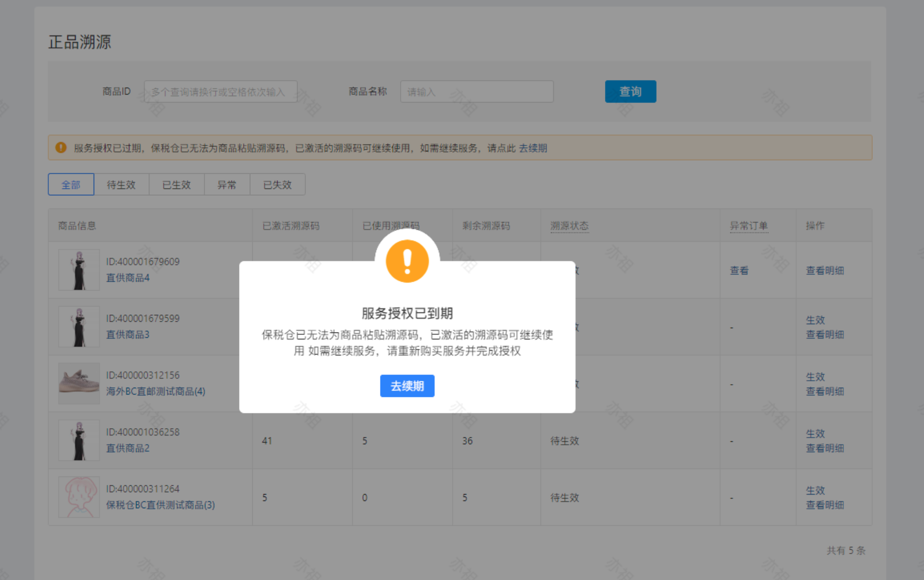Image resolution: width=924 pixels, height=580 pixels.
Task: Open the 直供商品2 product link
Action: (128, 448)
